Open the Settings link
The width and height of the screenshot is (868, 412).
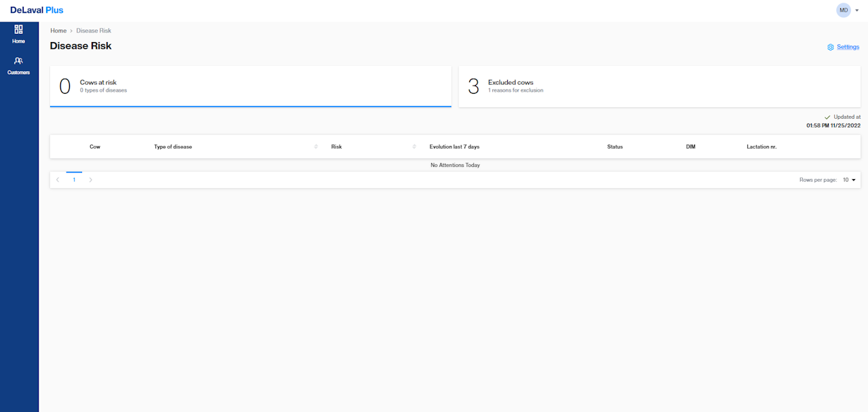tap(848, 48)
